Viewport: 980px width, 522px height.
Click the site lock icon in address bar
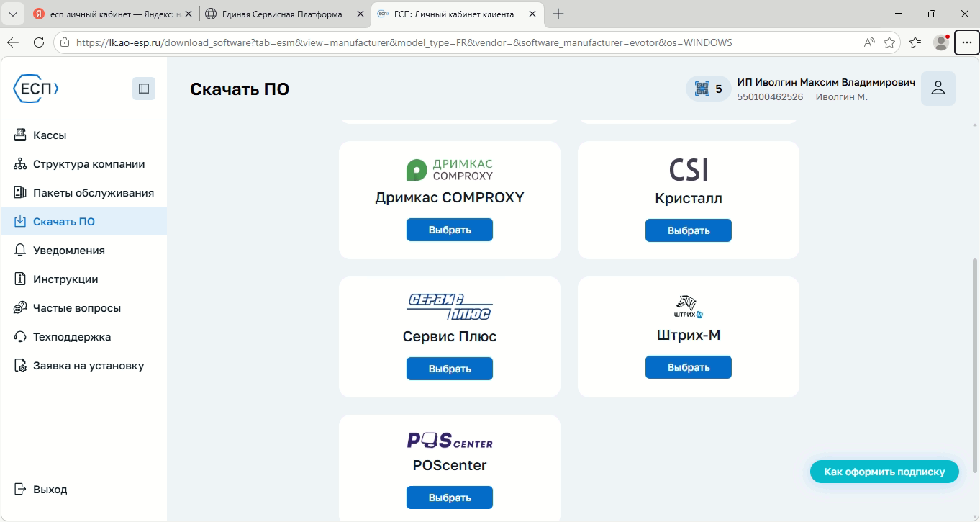click(x=65, y=42)
